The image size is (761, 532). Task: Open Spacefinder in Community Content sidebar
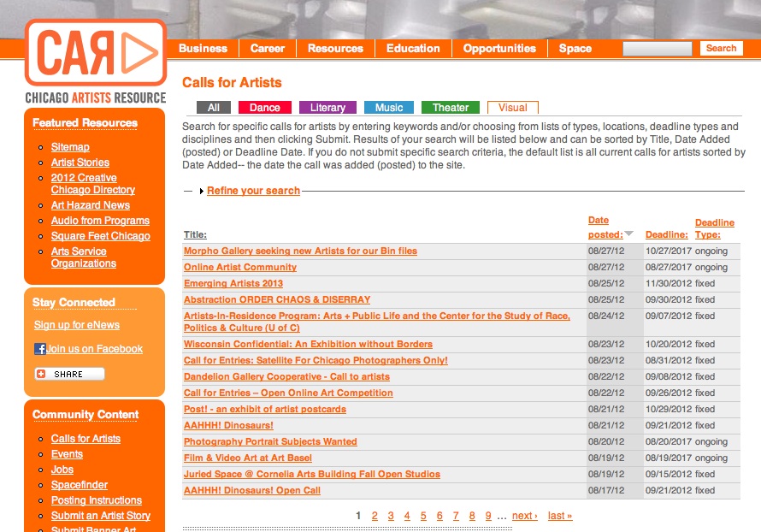tap(80, 485)
